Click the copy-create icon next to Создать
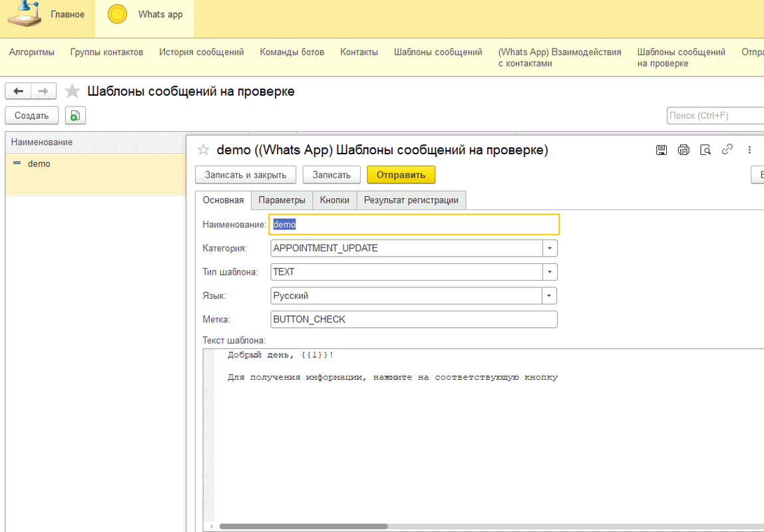 [x=75, y=115]
